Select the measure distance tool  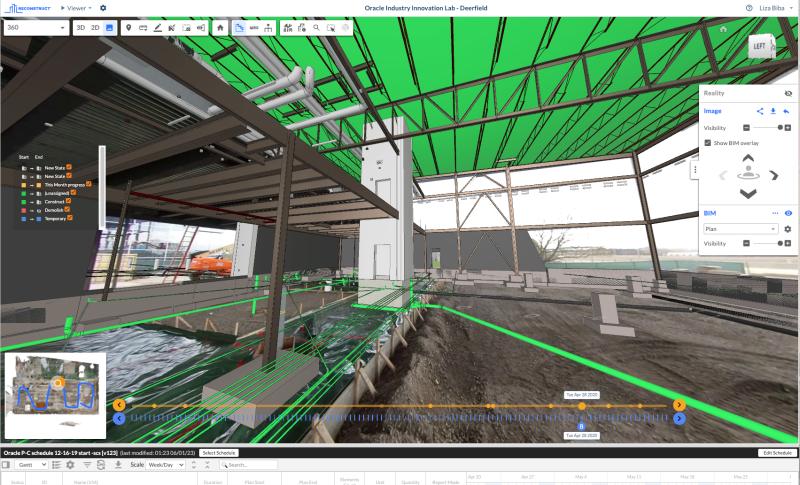coord(143,28)
